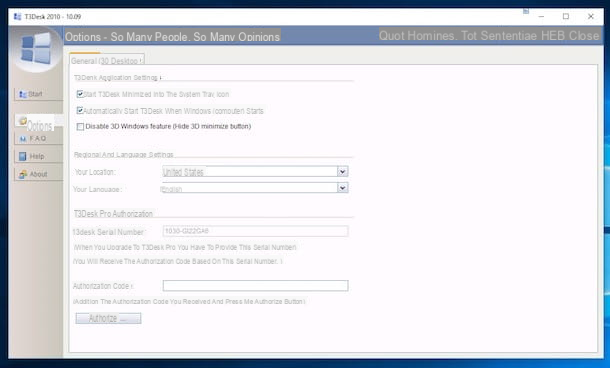Click the 'Options - So Many People' header text
The width and height of the screenshot is (610, 368).
[172, 37]
